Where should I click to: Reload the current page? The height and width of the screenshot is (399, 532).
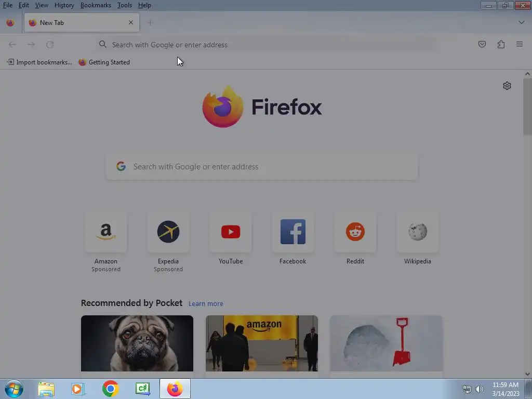point(50,45)
